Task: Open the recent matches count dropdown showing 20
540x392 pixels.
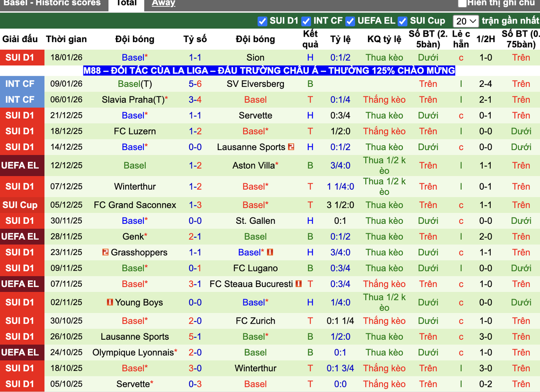Action: tap(466, 21)
